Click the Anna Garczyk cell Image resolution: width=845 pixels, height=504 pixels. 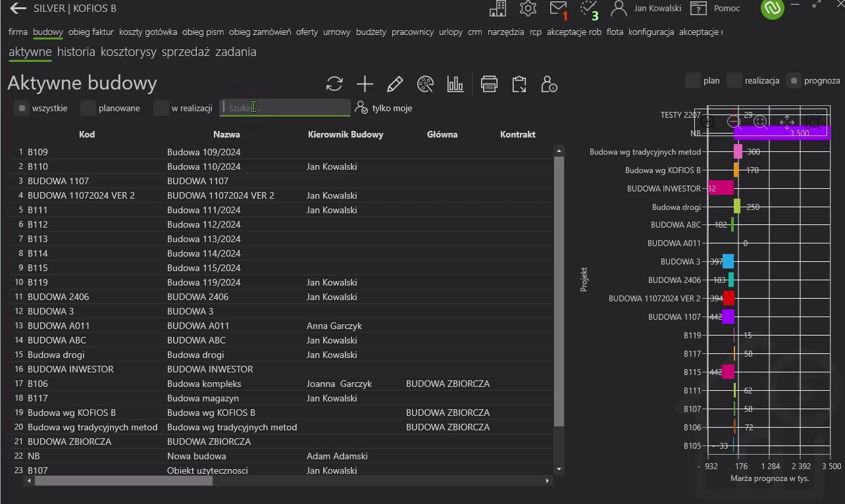(x=334, y=326)
